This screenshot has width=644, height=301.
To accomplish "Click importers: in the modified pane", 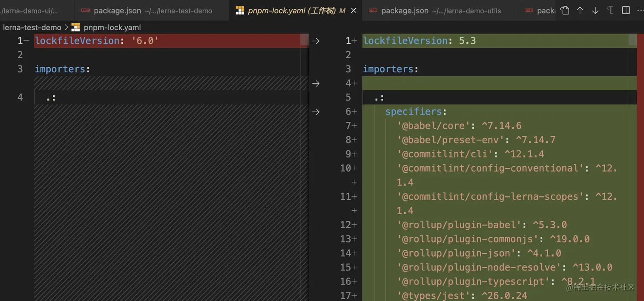I will [391, 69].
